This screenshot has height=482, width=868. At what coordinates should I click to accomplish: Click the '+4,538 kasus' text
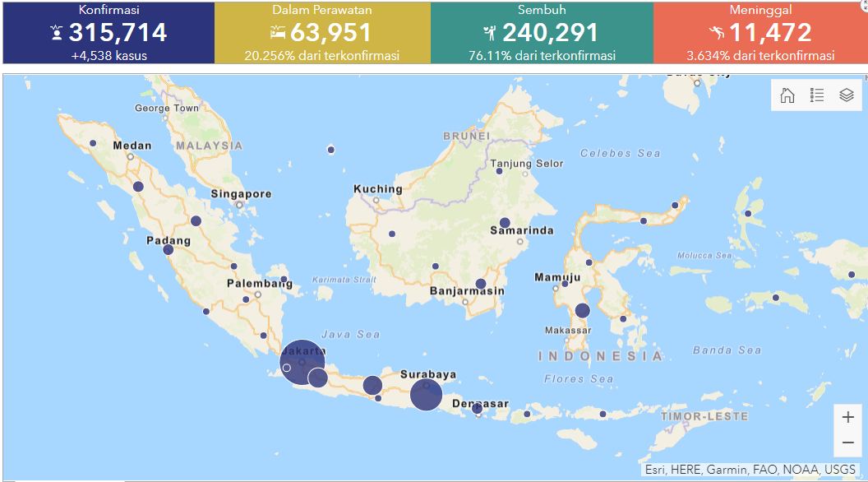point(109,55)
